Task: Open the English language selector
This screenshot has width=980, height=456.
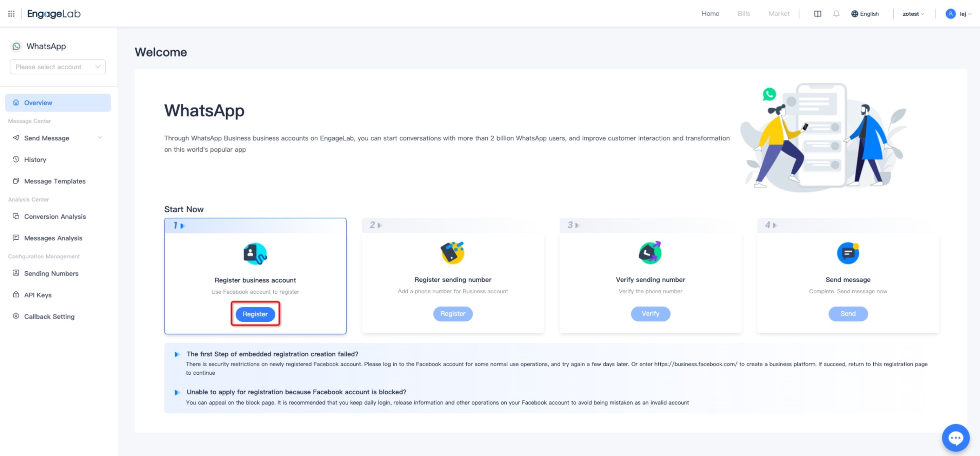Action: tap(865, 14)
